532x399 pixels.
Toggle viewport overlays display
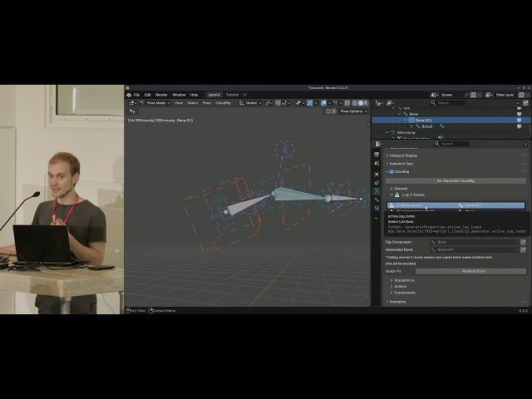click(x=323, y=103)
